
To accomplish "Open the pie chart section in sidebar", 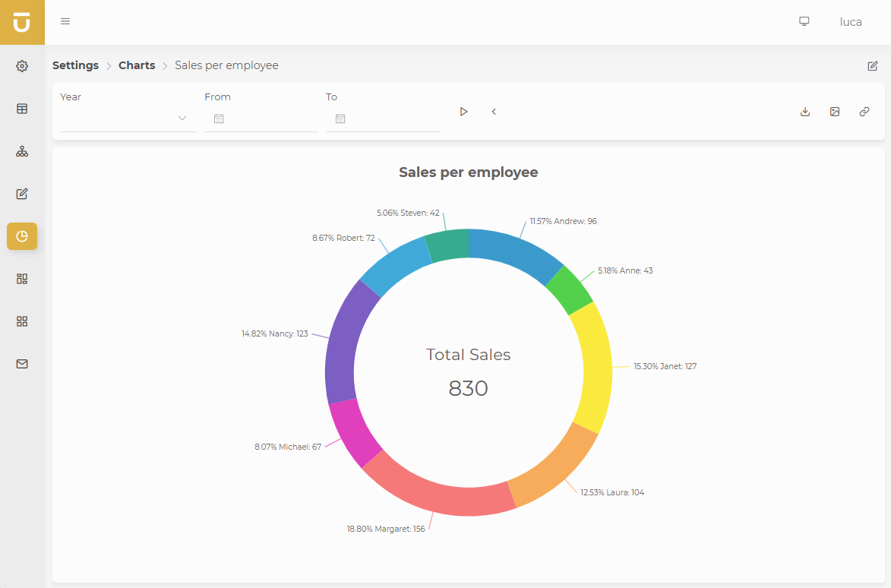I will point(22,236).
